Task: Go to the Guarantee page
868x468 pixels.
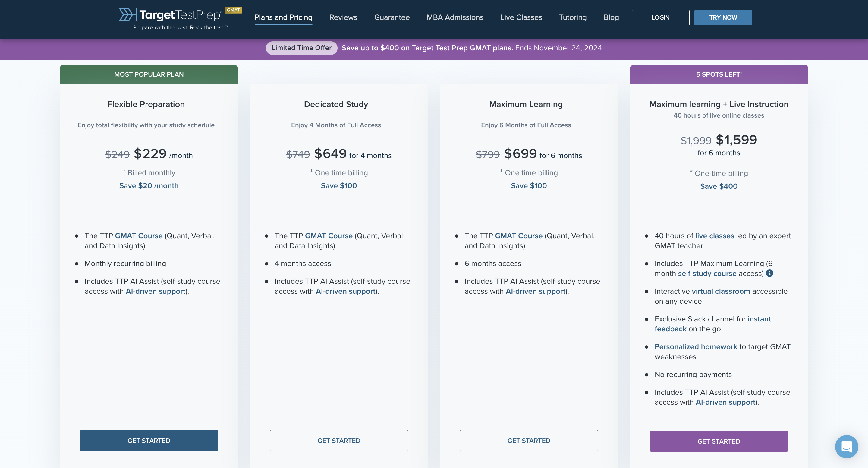Action: [392, 17]
